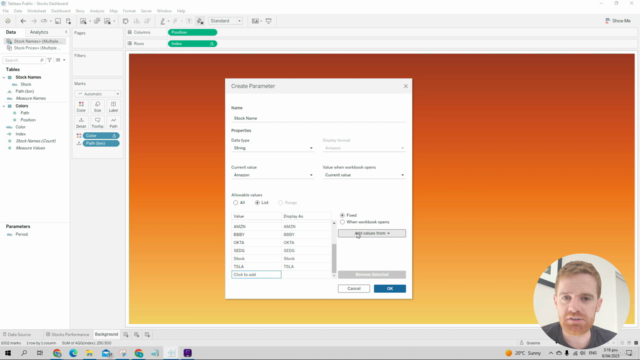Screen dimensions: 640x360
Task: Click the Redo forward arrow icon
Action: click(x=34, y=21)
